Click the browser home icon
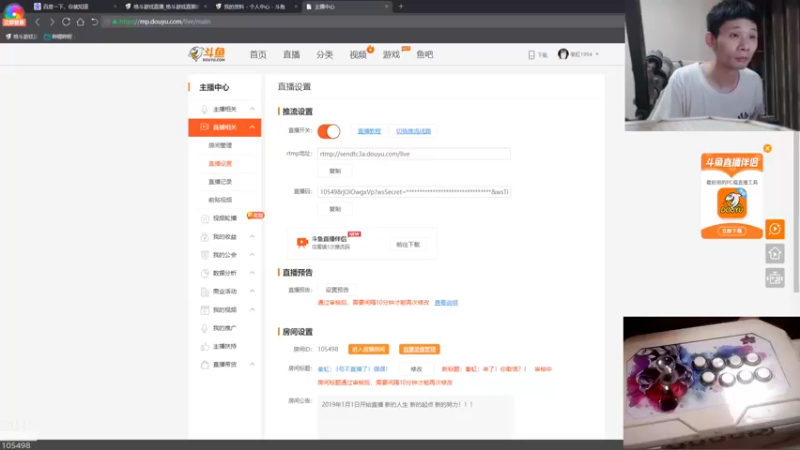 [80, 22]
